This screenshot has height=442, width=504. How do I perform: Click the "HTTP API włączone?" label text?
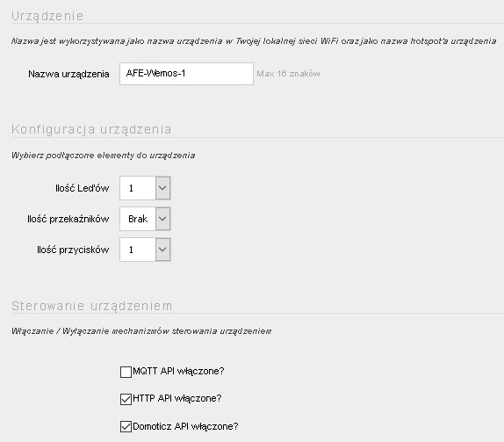(177, 399)
